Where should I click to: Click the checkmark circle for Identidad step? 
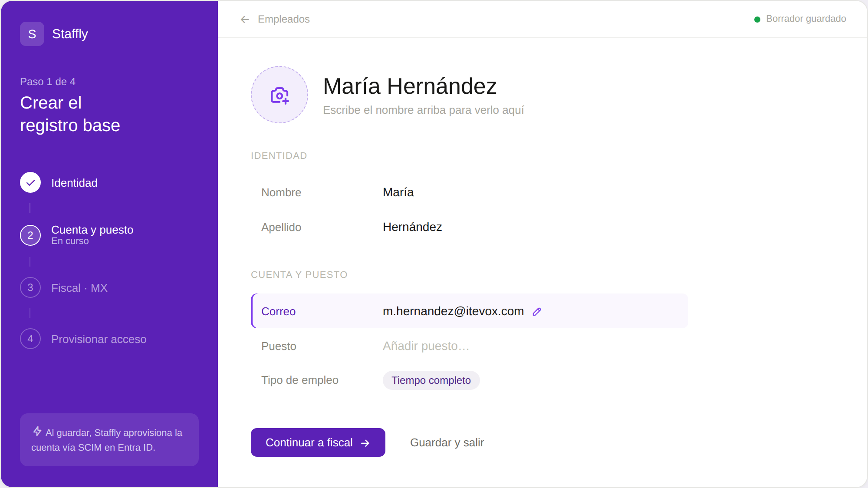pos(30,183)
